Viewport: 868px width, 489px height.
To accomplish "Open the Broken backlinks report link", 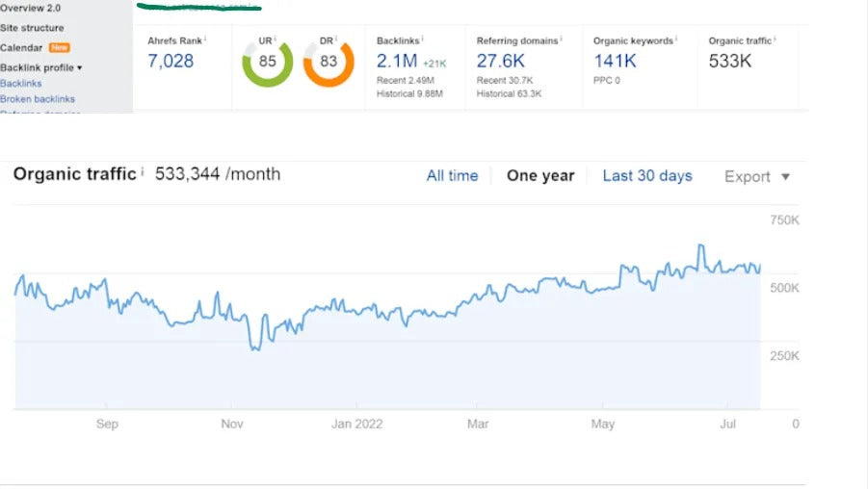I will (38, 99).
